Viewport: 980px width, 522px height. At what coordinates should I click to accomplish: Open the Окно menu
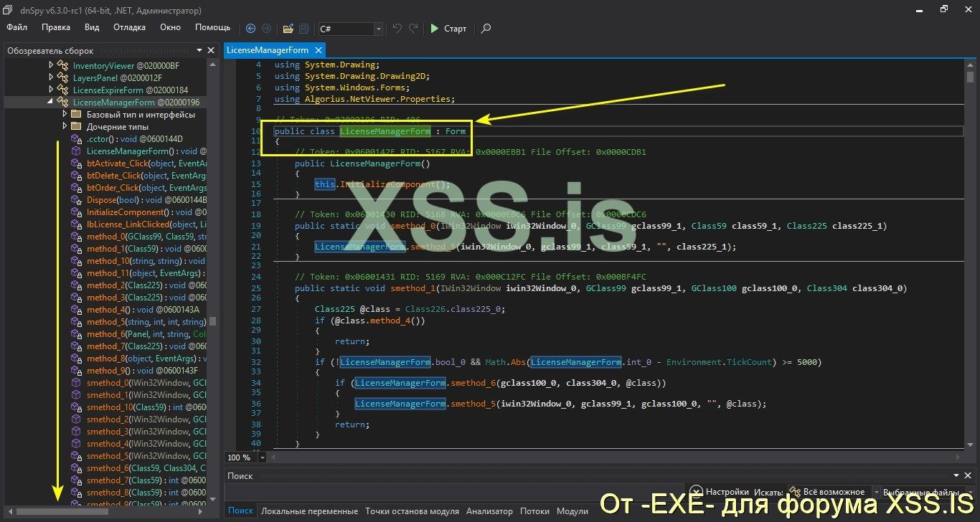[170, 27]
